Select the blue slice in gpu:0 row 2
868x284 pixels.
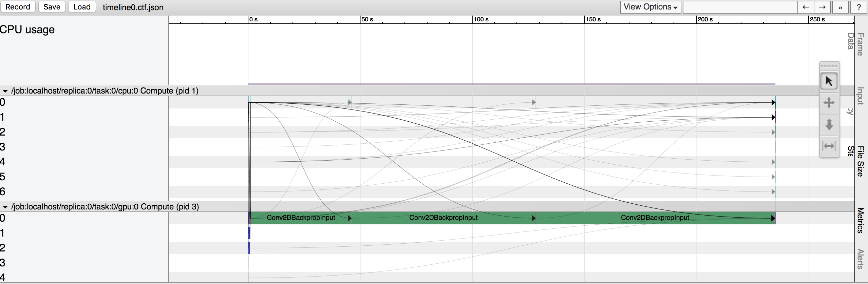249,248
